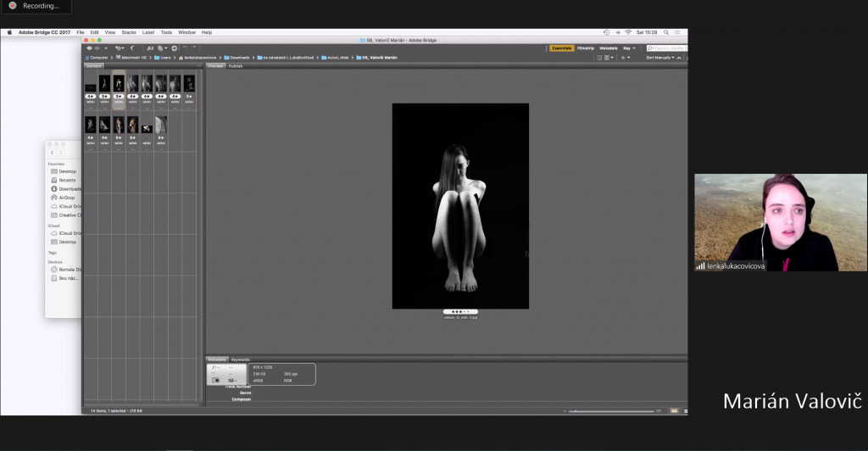The image size is (868, 451).
Task: Switch to the Metadata workspace
Action: (x=609, y=48)
